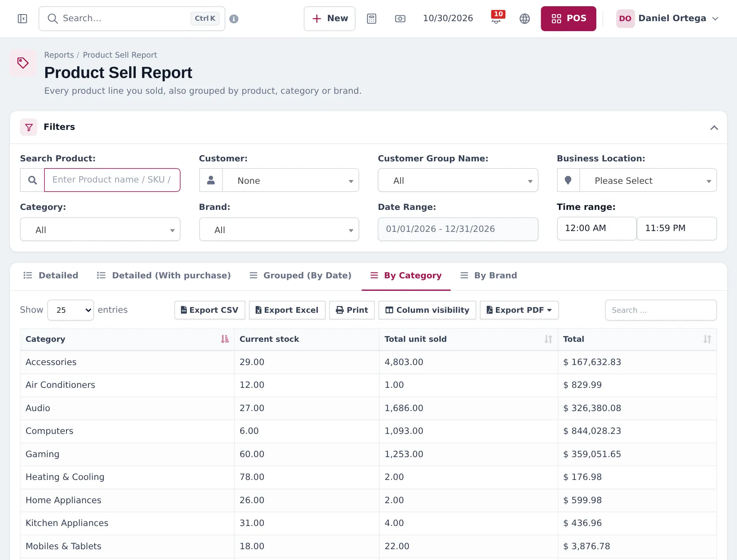Viewport: 737px width, 560px height.
Task: Click the Enter Product name input
Action: click(112, 180)
